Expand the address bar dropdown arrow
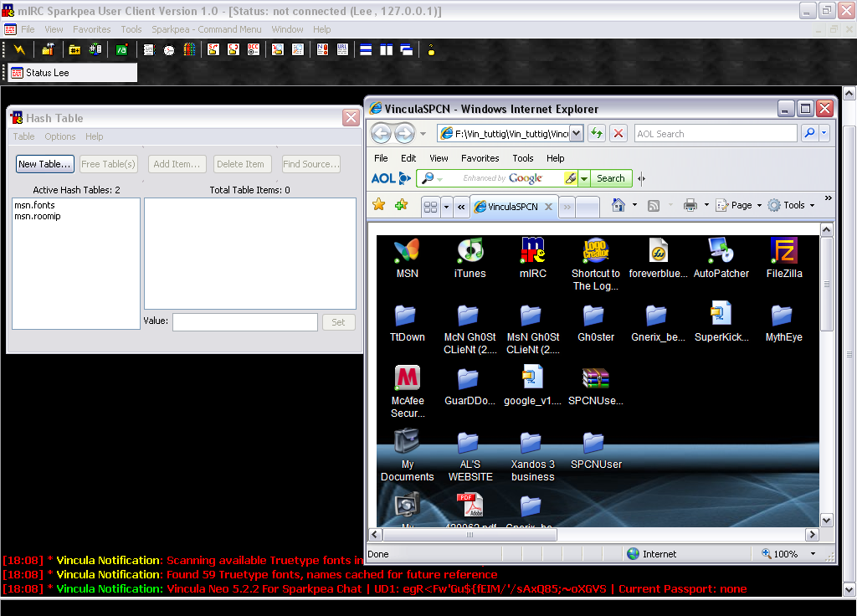Viewport: 857px width, 616px height. click(x=576, y=133)
